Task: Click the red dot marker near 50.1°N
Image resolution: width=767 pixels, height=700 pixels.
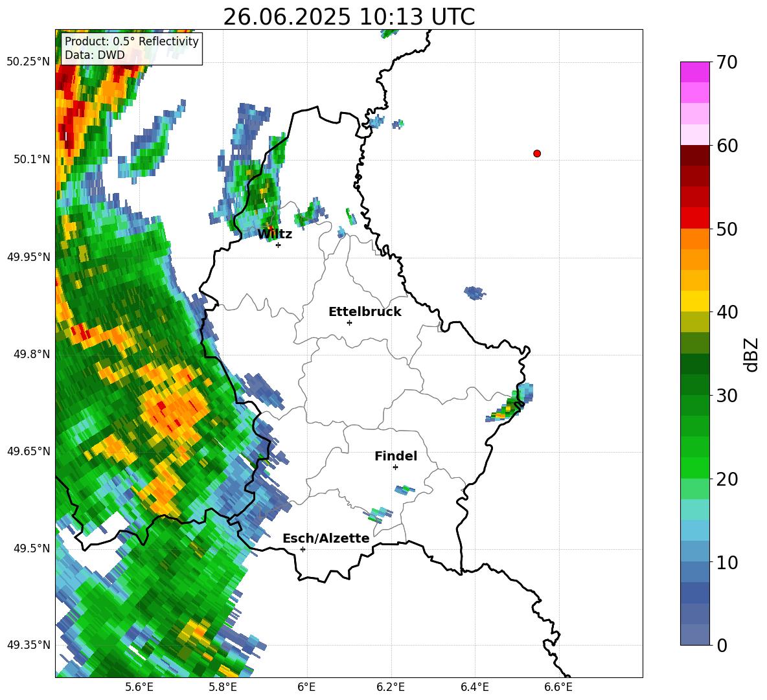Action: tap(536, 153)
